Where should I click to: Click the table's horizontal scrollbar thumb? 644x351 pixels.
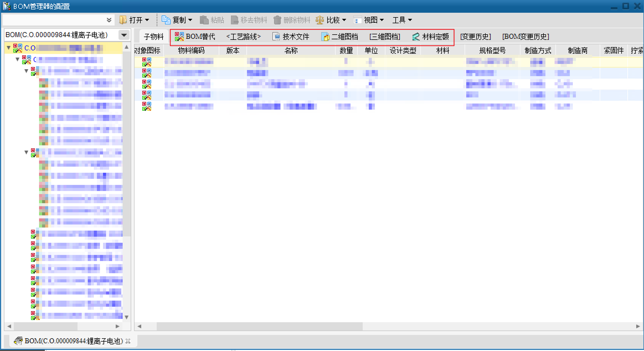pyautogui.click(x=259, y=326)
